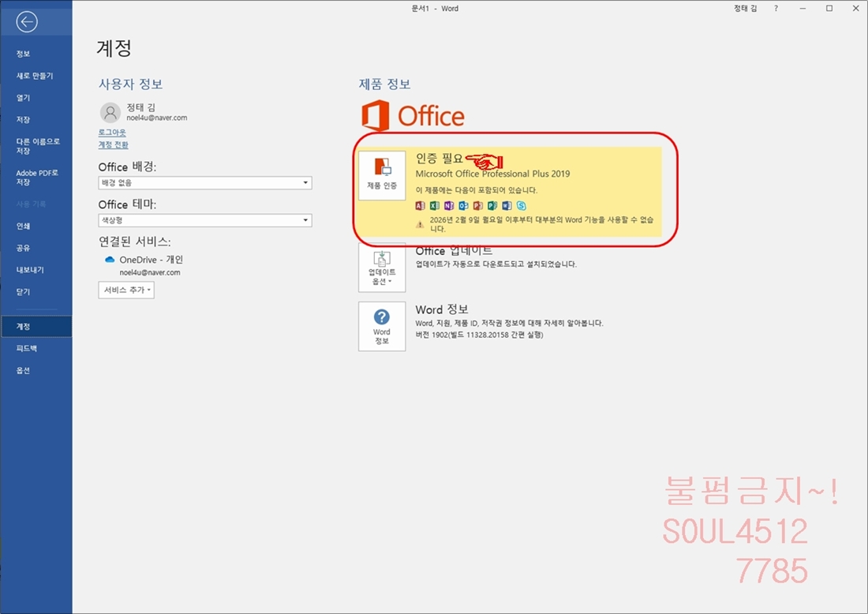This screenshot has height=614, width=868.
Task: Click the OneDrive cloud icon
Action: [110, 260]
